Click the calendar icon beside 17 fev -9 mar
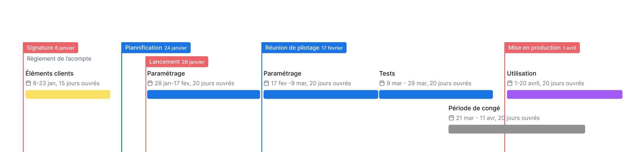The image size is (644, 152). (x=267, y=83)
